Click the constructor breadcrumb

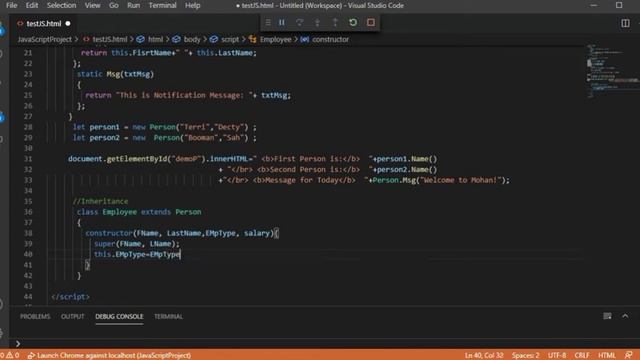pos(325,40)
